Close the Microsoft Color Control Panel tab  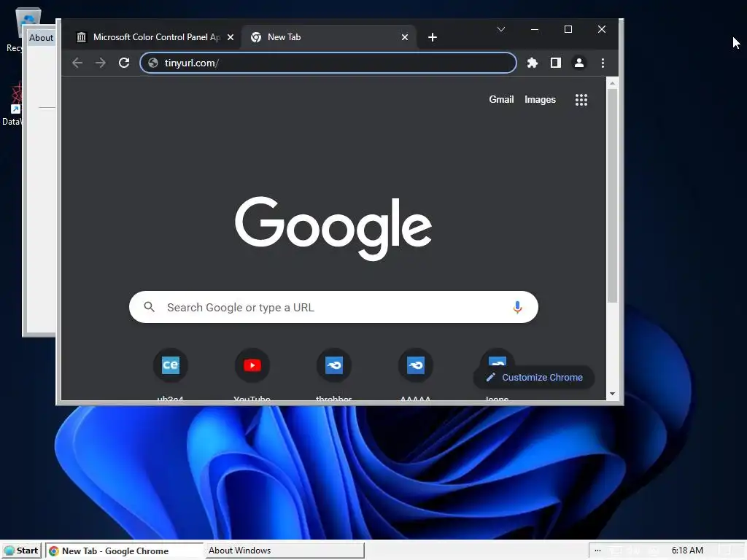[230, 37]
